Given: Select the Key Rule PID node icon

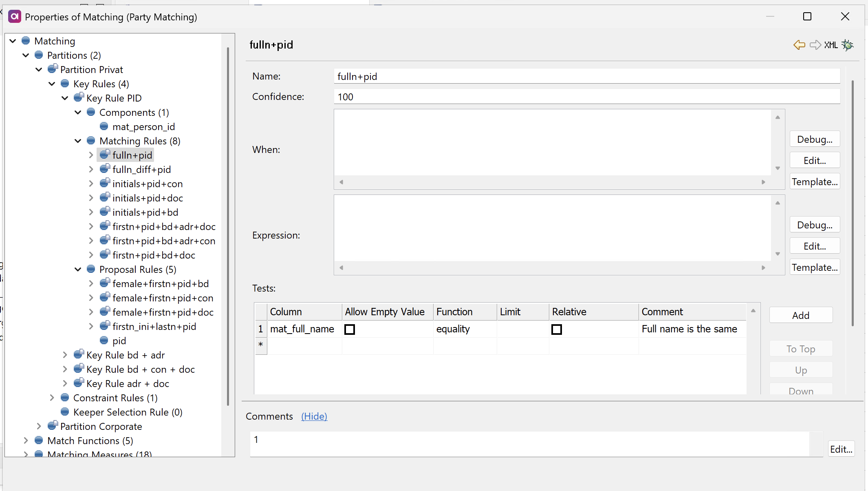Looking at the screenshot, I should tap(79, 98).
